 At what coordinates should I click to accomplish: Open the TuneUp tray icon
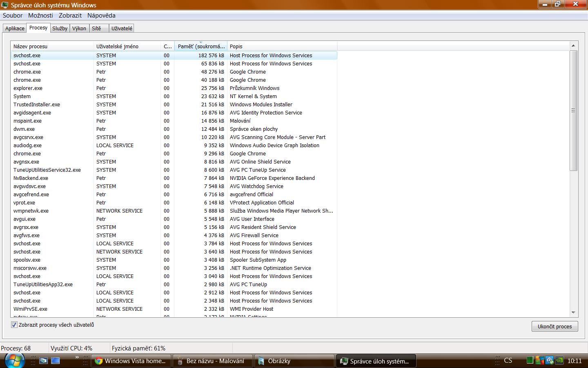tap(550, 361)
